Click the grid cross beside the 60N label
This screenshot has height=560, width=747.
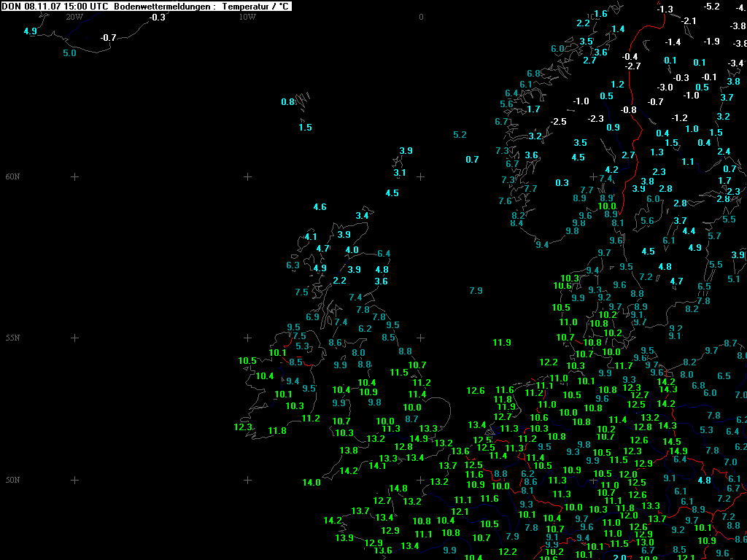coord(74,176)
